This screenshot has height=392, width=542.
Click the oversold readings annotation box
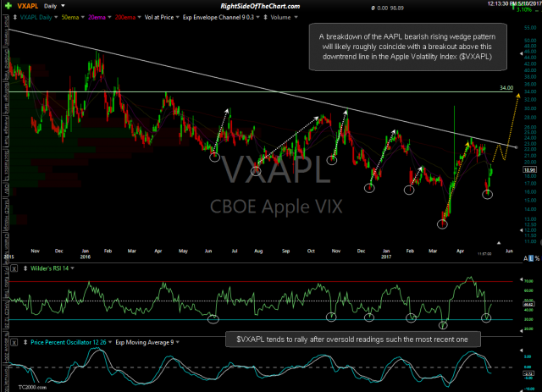(352, 340)
